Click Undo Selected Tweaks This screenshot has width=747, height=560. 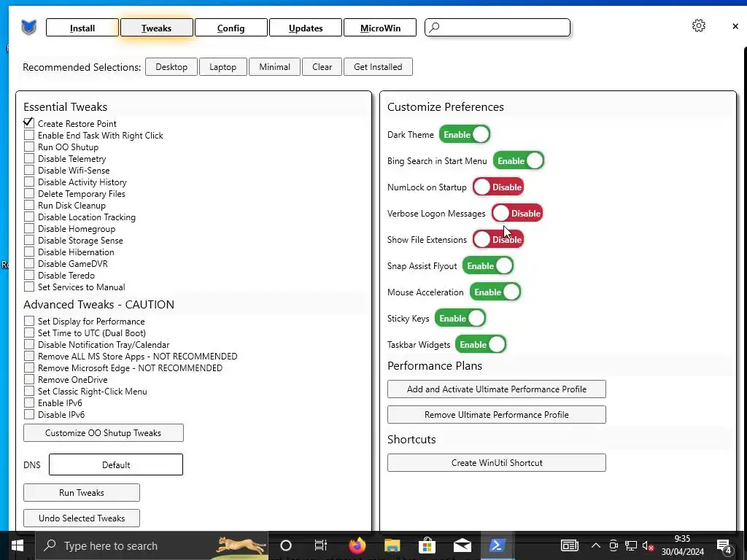pos(82,518)
